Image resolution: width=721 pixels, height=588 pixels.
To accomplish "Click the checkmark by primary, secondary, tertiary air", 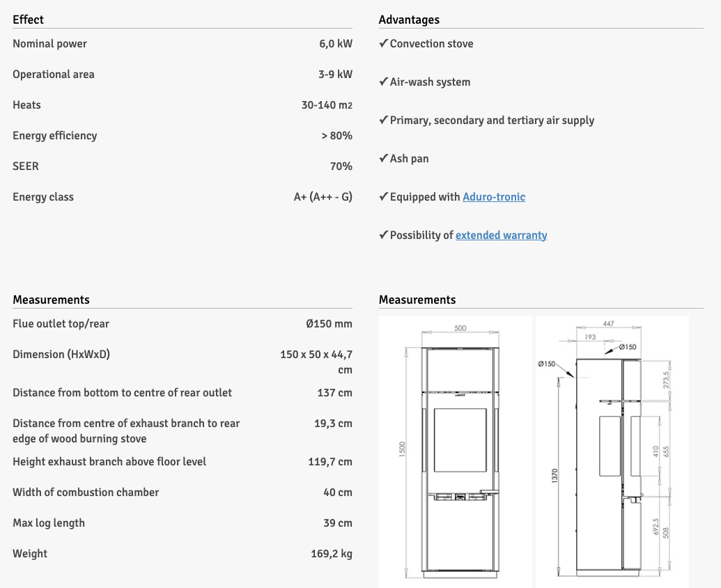I will 383,121.
